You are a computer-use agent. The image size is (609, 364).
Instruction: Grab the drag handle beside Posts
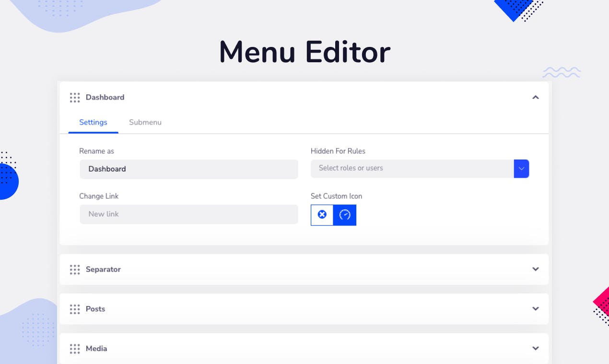tap(75, 309)
